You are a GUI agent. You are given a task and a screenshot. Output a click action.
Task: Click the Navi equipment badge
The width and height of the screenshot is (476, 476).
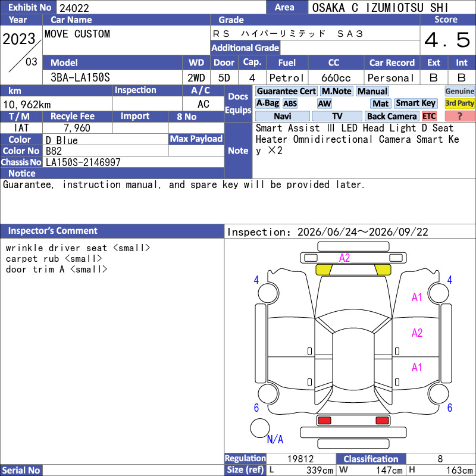(282, 116)
